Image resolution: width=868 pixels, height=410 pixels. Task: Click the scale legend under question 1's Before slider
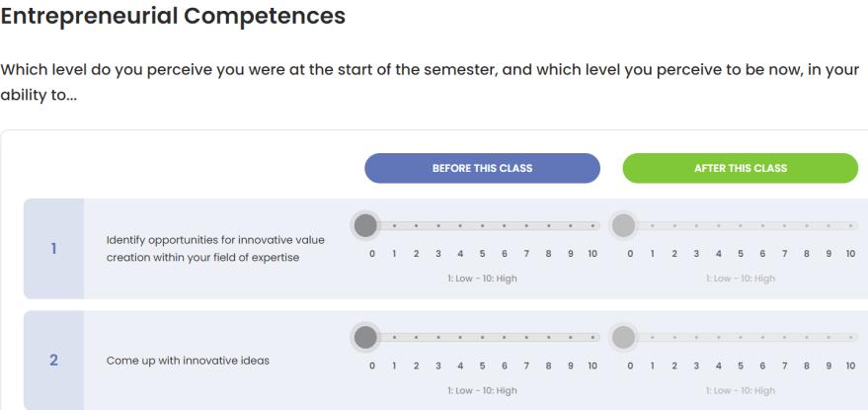[482, 279]
